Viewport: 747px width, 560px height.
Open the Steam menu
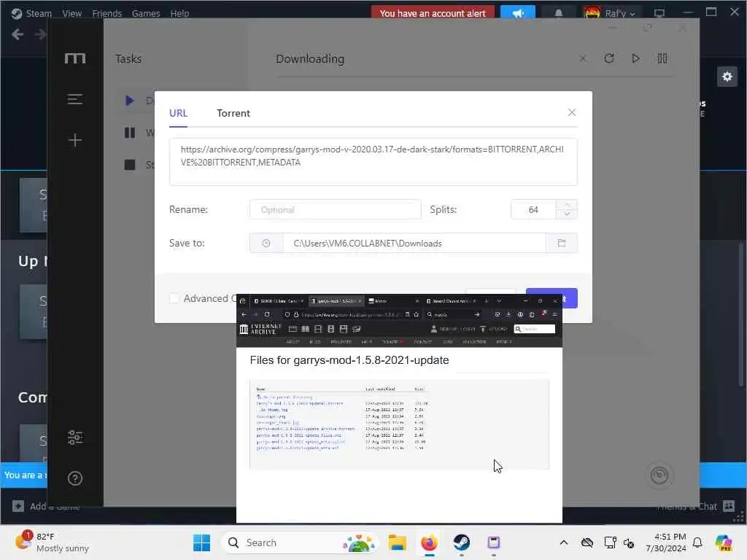point(31,13)
